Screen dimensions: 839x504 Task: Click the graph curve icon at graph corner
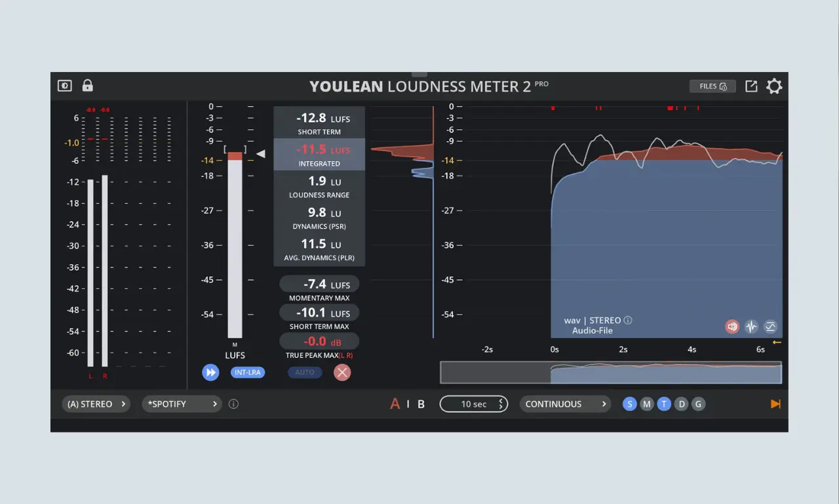click(771, 326)
